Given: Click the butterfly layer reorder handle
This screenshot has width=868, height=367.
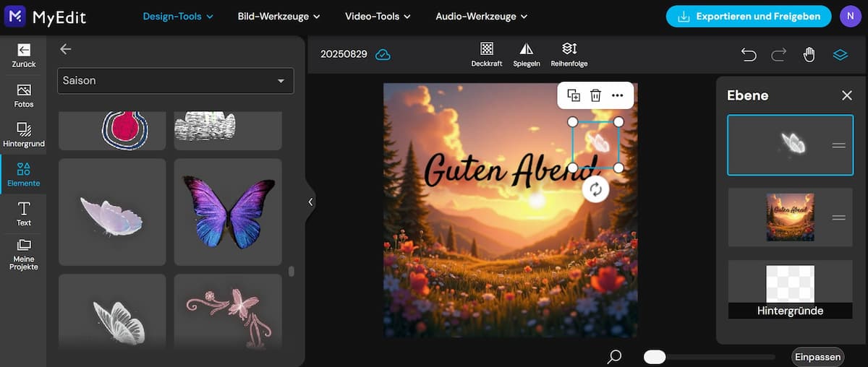Looking at the screenshot, I should coord(838,145).
